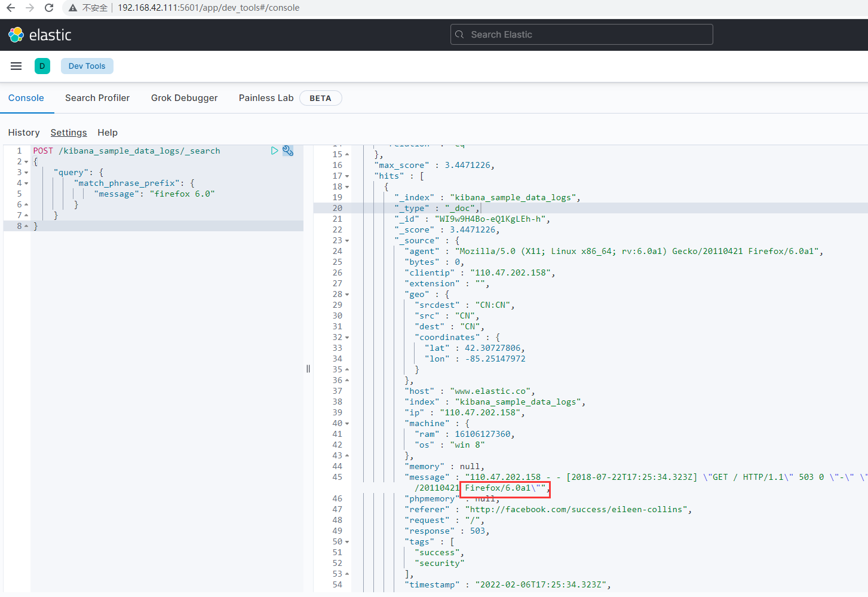Click the Firefox/6.0a1 message text

tap(498, 488)
